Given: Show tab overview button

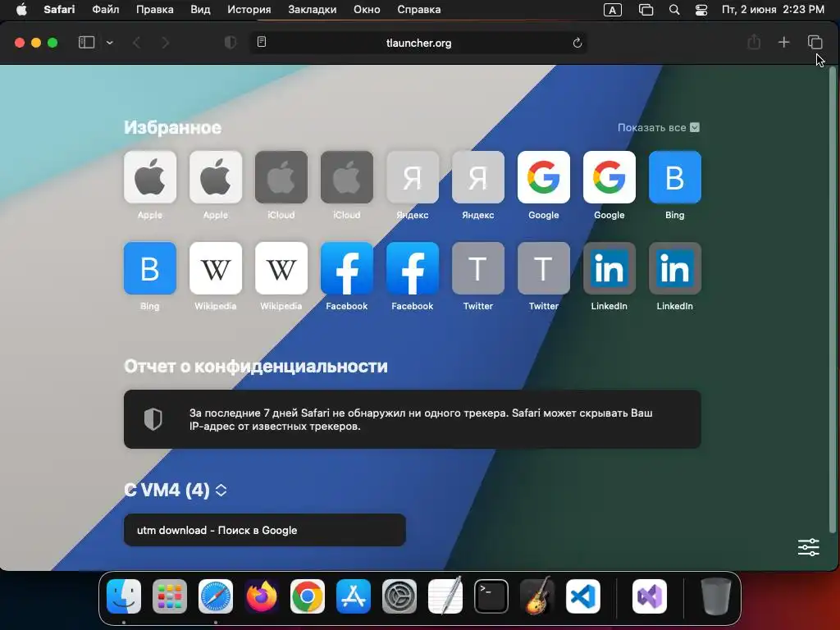Looking at the screenshot, I should pyautogui.click(x=815, y=42).
